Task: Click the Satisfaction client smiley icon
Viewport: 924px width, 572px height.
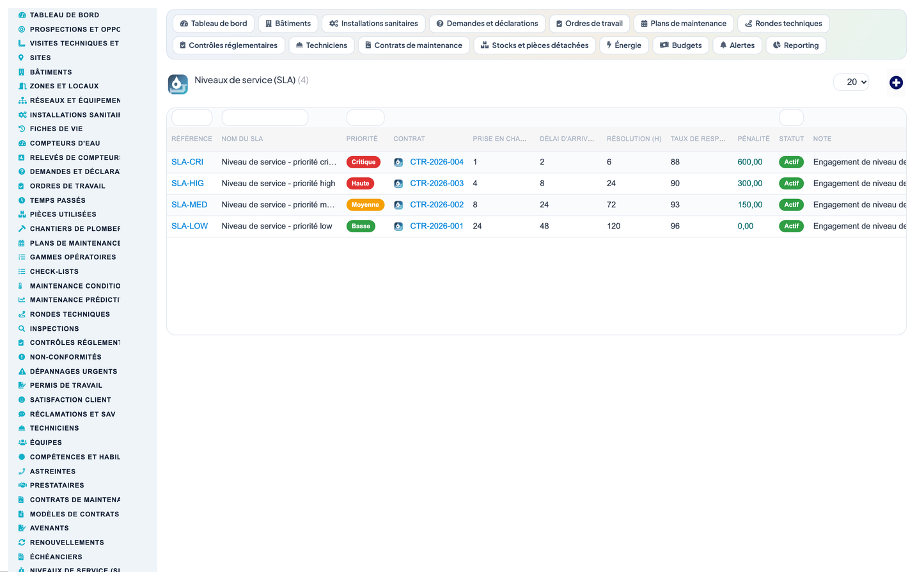Action: (22, 400)
